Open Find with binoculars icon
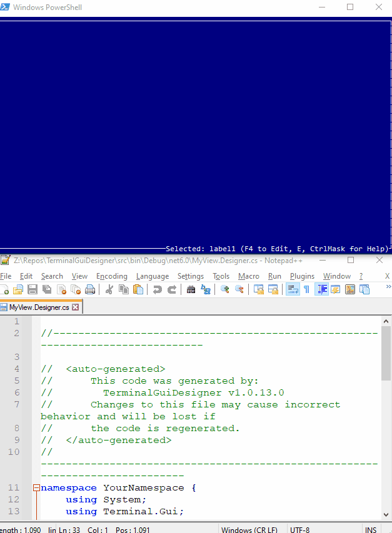The height and width of the screenshot is (533, 392). coord(191,289)
